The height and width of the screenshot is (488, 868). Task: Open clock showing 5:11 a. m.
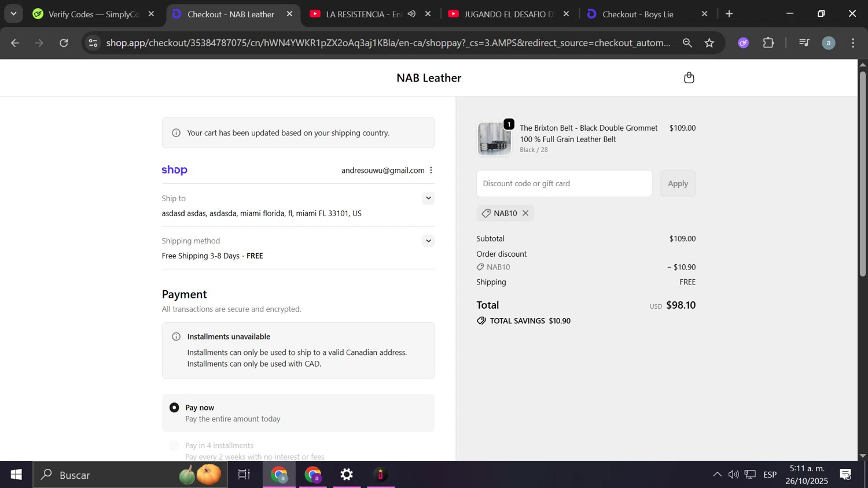(x=807, y=475)
